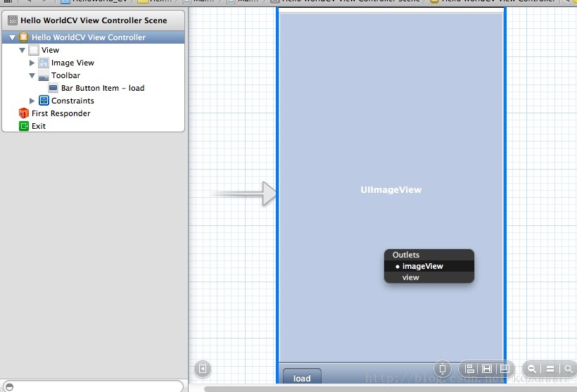Screen dimensions: 577x392
Task: Click the Constraints icon in the outline
Action: [44, 101]
